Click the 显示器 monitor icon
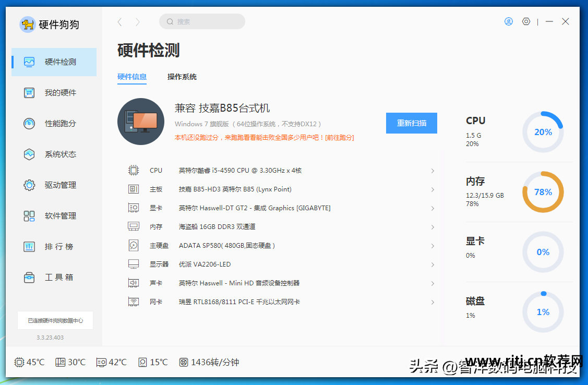The height and width of the screenshot is (385, 588). click(134, 264)
